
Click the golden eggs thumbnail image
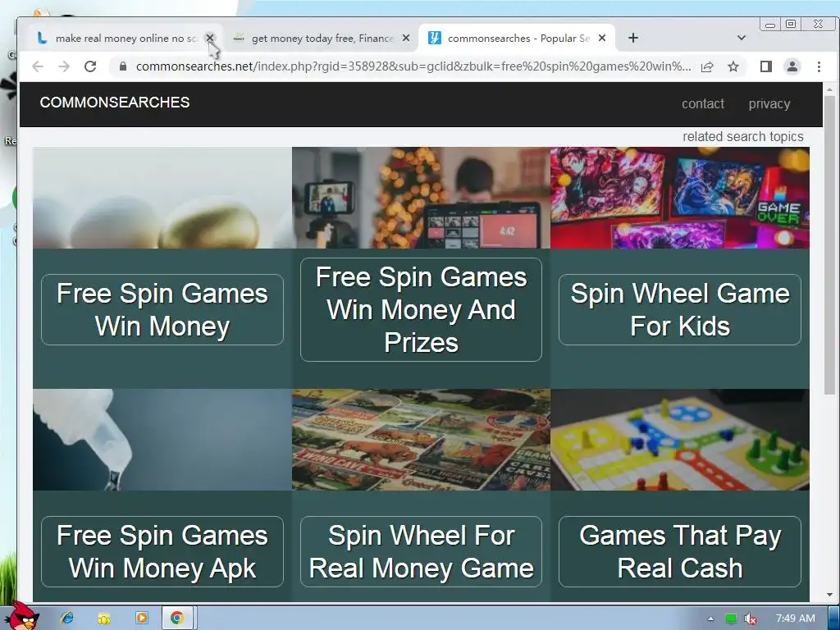(162, 198)
